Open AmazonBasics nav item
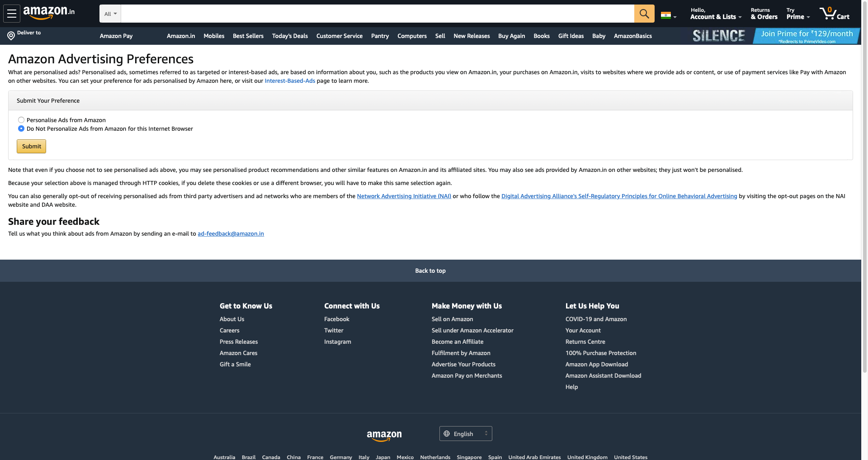 (x=633, y=36)
